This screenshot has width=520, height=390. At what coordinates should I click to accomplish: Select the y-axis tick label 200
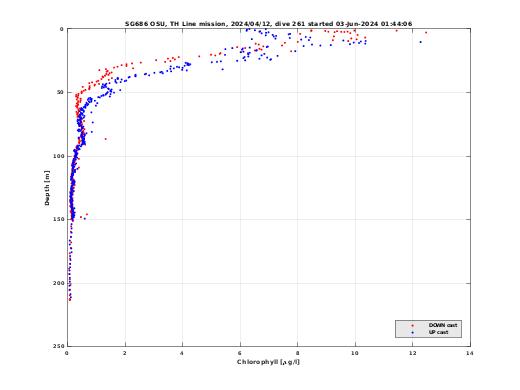tap(59, 283)
